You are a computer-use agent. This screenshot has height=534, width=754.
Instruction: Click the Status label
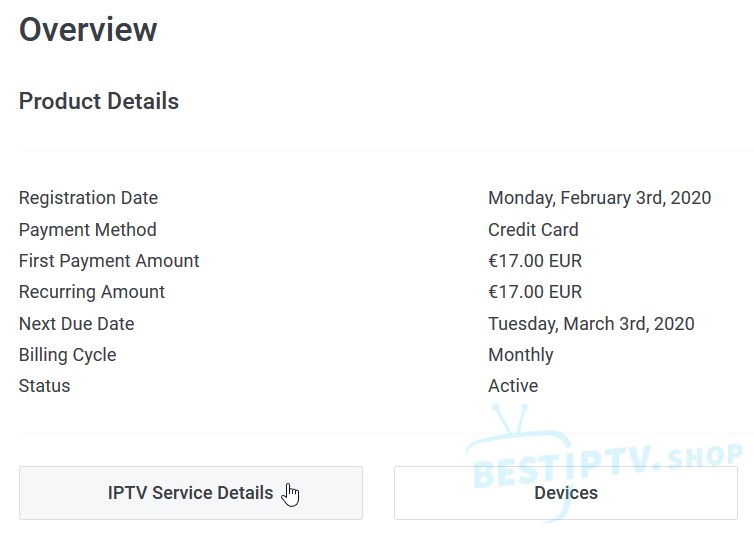tap(44, 386)
